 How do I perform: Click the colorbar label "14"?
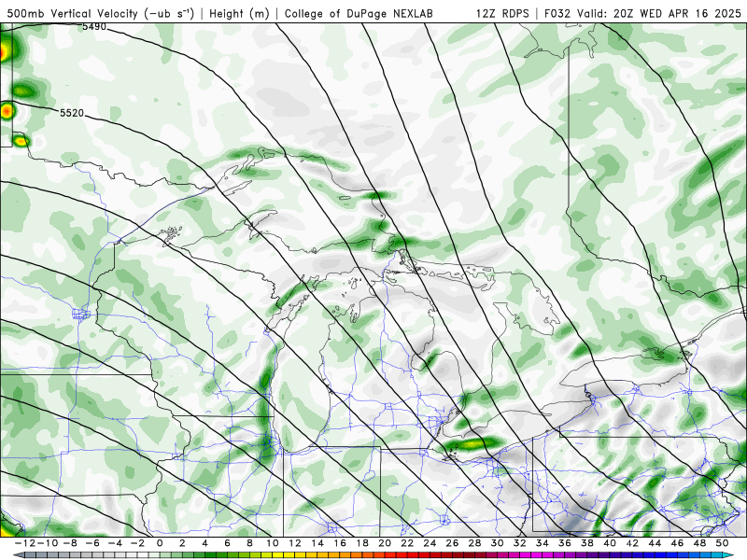tap(317, 543)
